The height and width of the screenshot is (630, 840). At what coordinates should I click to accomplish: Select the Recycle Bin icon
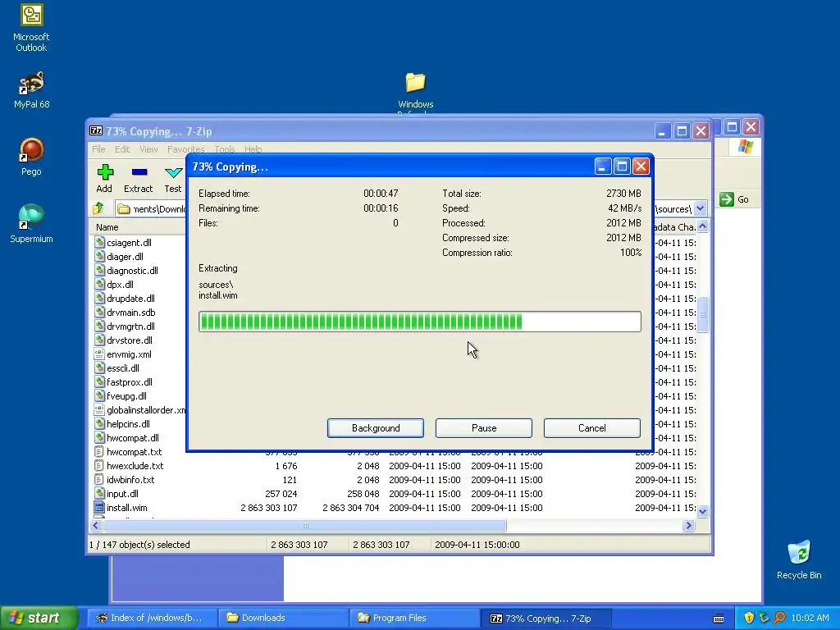point(799,553)
